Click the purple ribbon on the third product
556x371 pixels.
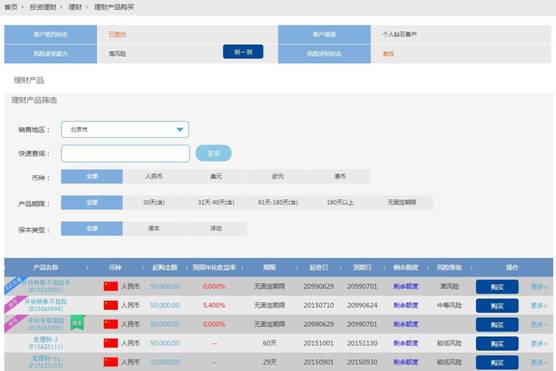tap(14, 323)
